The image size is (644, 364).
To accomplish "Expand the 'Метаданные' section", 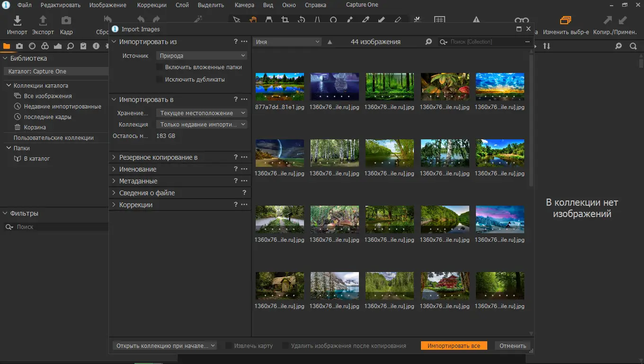I will [x=138, y=181].
